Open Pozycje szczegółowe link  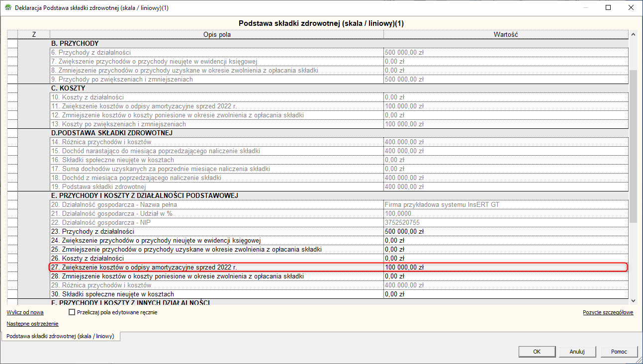pyautogui.click(x=608, y=312)
